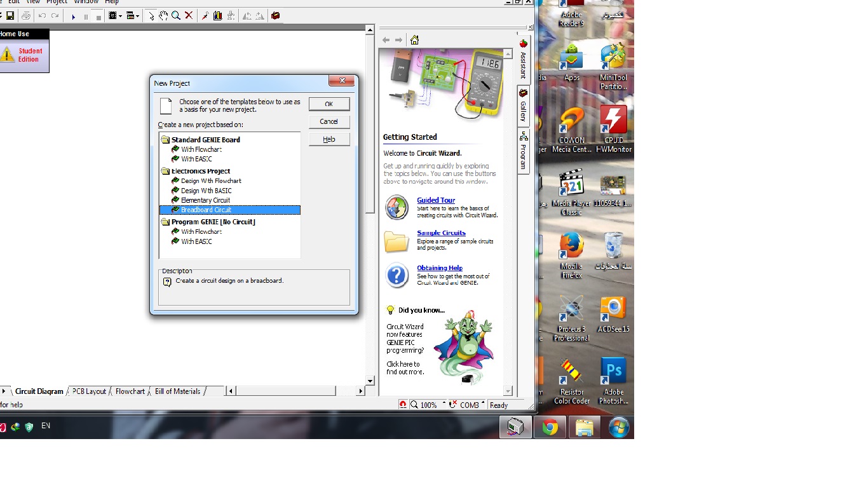Screen dimensions: 868x488
Task: Select the Pan hand tool
Action: [164, 16]
